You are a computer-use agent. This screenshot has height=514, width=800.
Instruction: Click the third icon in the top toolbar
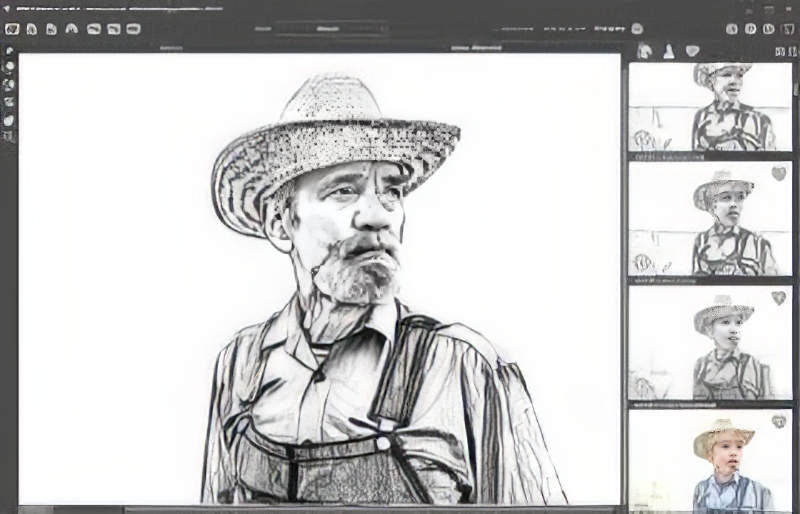coord(51,29)
